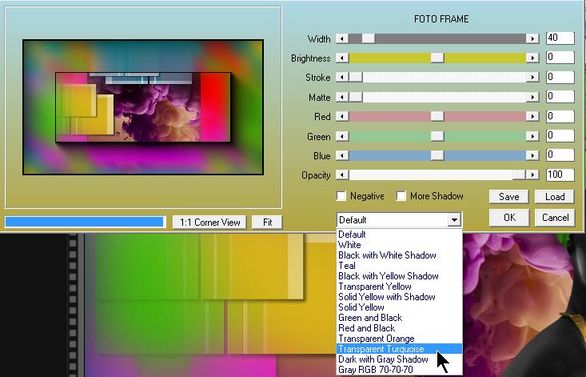Click the Opacity slider left arrow
Viewport: 586px width, 377px height.
[342, 175]
